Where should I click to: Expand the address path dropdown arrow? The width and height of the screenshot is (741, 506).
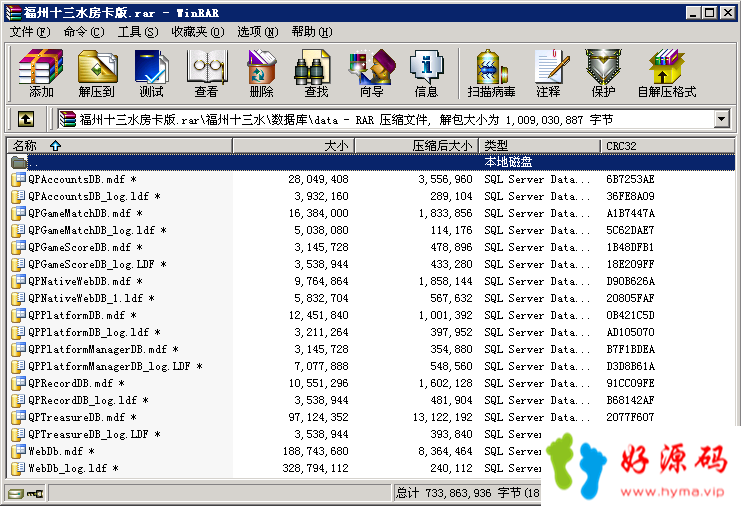click(721, 119)
